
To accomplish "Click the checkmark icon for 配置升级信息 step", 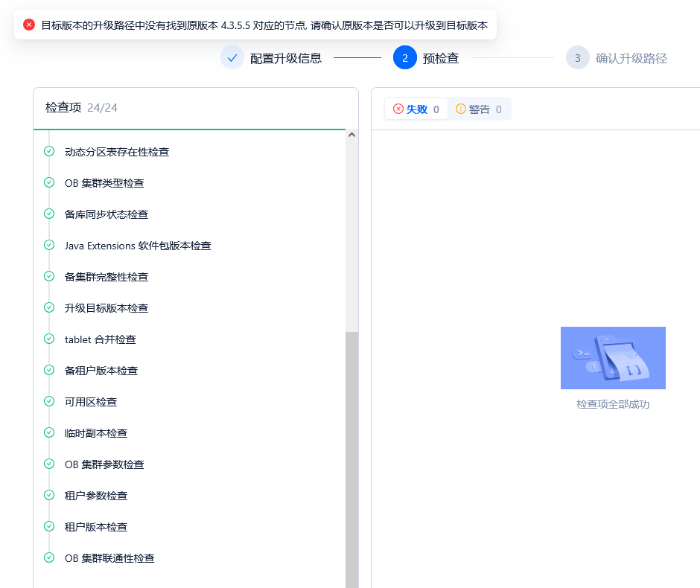I will (232, 58).
